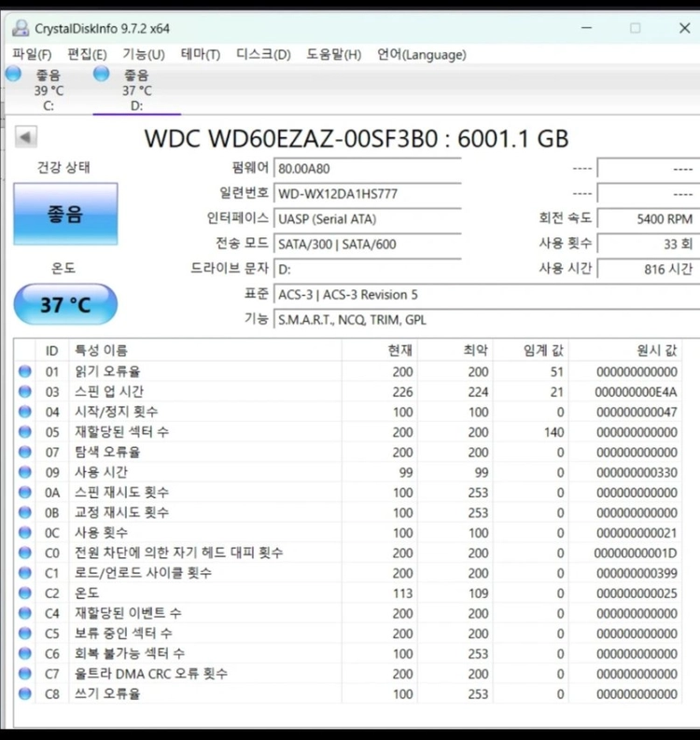Click status orb for 재할당된 이벤트 수 row
The image size is (700, 740).
pos(25,613)
